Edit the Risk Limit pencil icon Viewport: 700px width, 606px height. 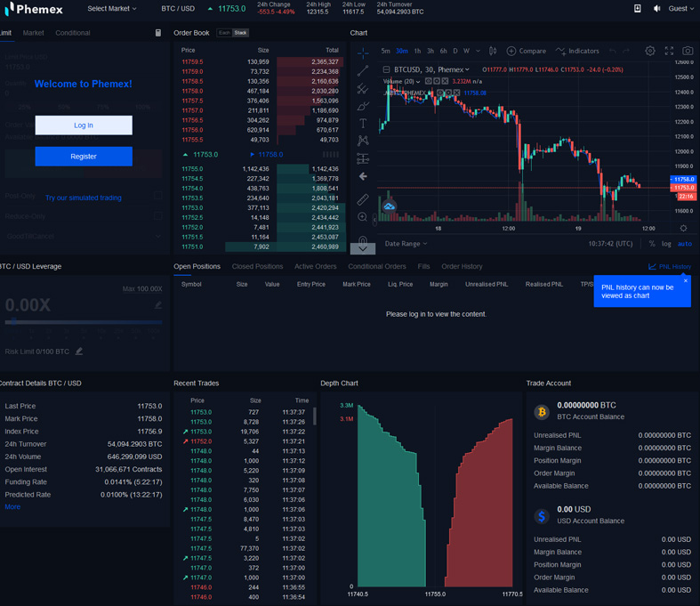tap(79, 351)
